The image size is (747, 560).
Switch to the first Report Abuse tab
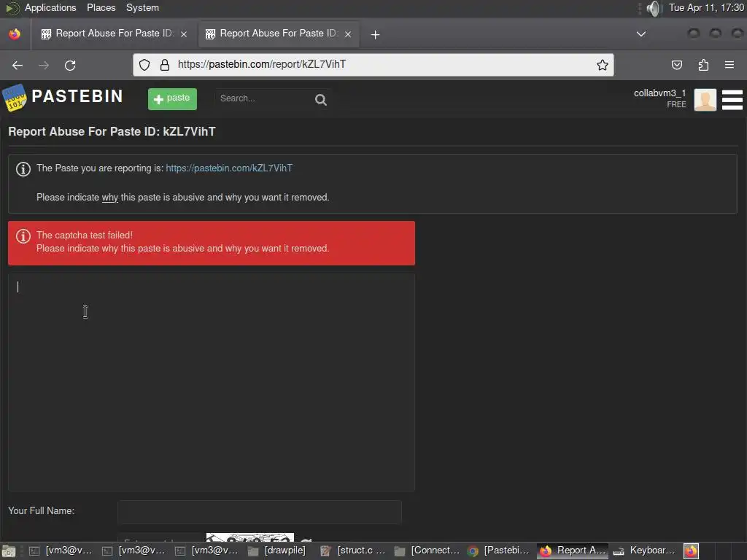point(113,34)
